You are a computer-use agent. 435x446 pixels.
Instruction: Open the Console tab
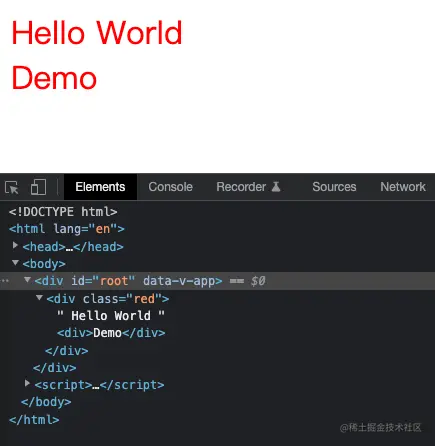(170, 187)
